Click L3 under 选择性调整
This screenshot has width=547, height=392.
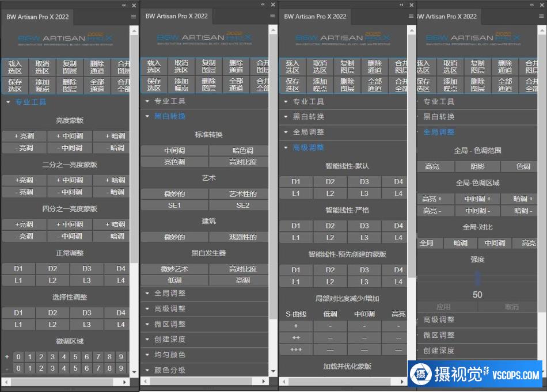87,324
